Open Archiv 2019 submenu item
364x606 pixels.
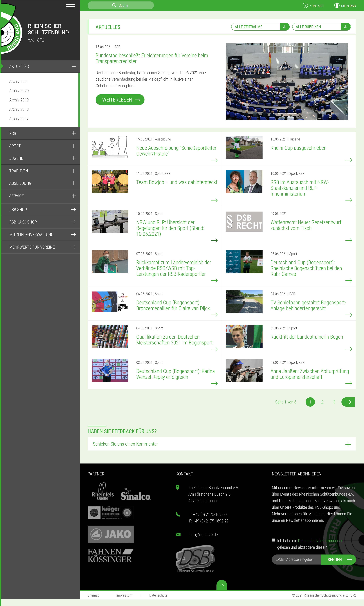point(19,100)
